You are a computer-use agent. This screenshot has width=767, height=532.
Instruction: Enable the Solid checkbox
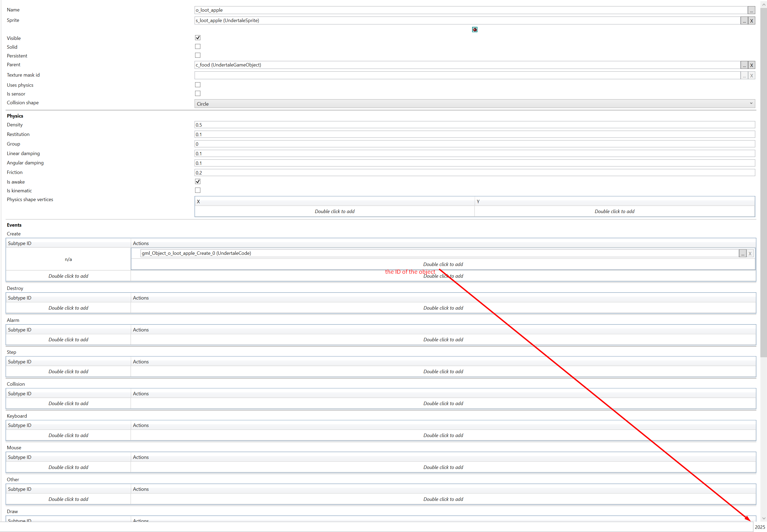[x=198, y=47]
